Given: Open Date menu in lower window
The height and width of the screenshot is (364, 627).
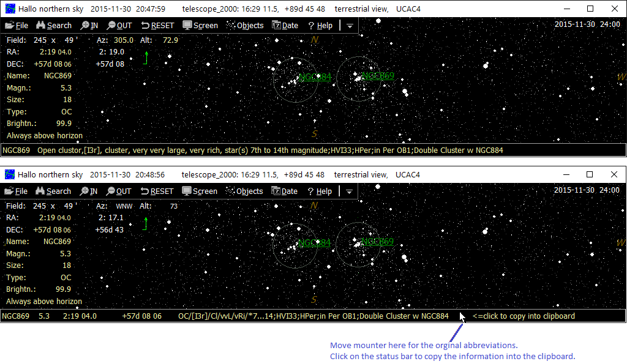Looking at the screenshot, I should tap(285, 191).
